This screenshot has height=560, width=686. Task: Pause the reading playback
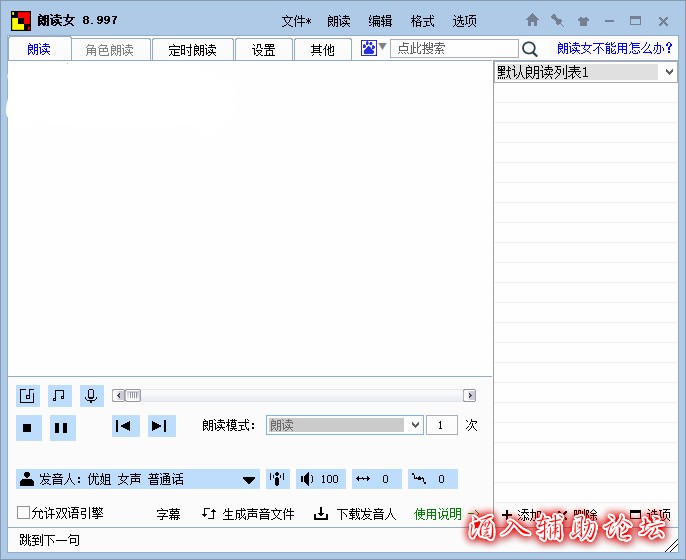click(x=61, y=428)
